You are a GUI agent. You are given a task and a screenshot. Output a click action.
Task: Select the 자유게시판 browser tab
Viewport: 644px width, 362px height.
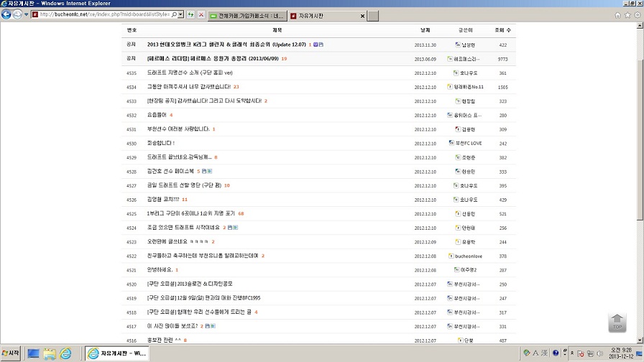[x=323, y=16]
